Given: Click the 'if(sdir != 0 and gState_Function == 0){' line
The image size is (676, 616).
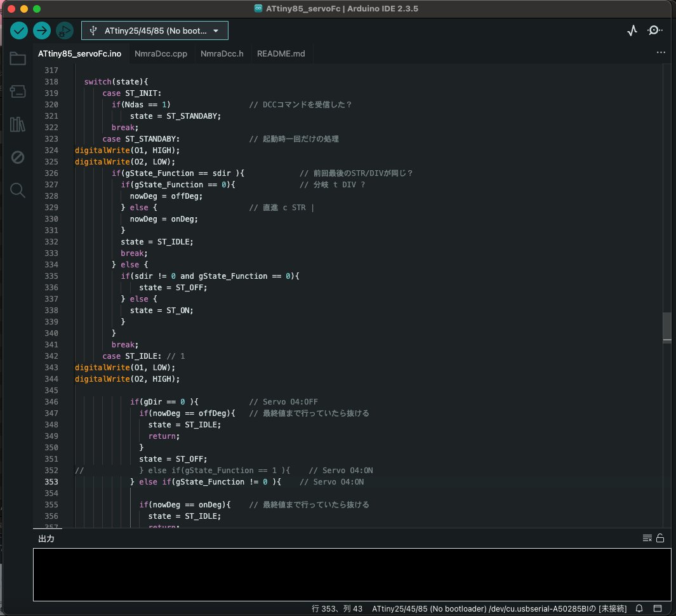Looking at the screenshot, I should (x=210, y=276).
